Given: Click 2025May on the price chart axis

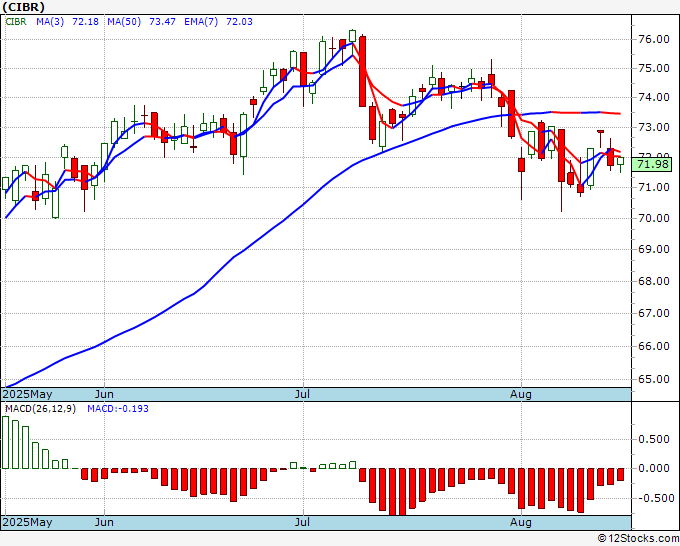Looking at the screenshot, I should [27, 394].
